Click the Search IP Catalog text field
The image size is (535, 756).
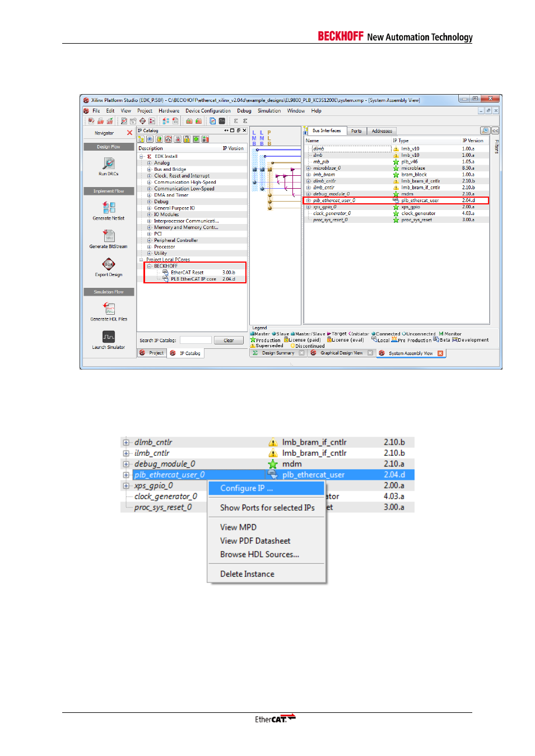point(196,340)
